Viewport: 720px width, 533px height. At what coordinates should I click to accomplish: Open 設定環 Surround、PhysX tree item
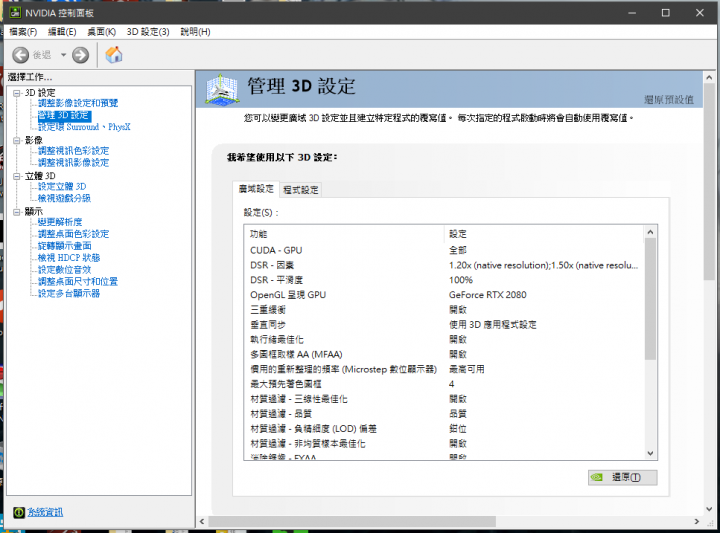coord(84,127)
